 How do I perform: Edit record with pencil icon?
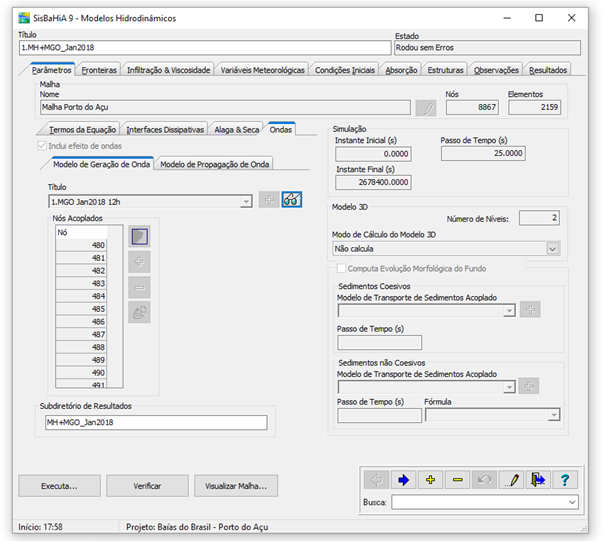[511, 480]
